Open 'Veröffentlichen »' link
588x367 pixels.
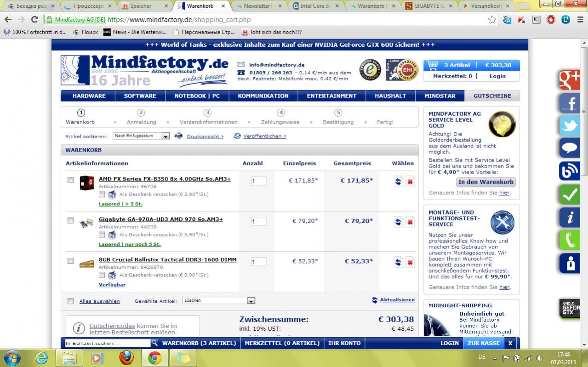pyautogui.click(x=265, y=136)
